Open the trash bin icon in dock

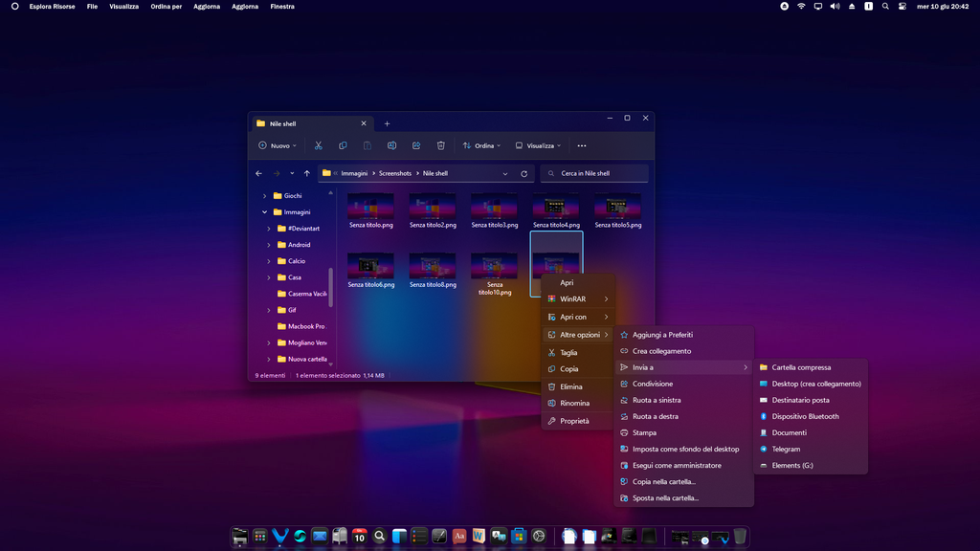coord(740,536)
